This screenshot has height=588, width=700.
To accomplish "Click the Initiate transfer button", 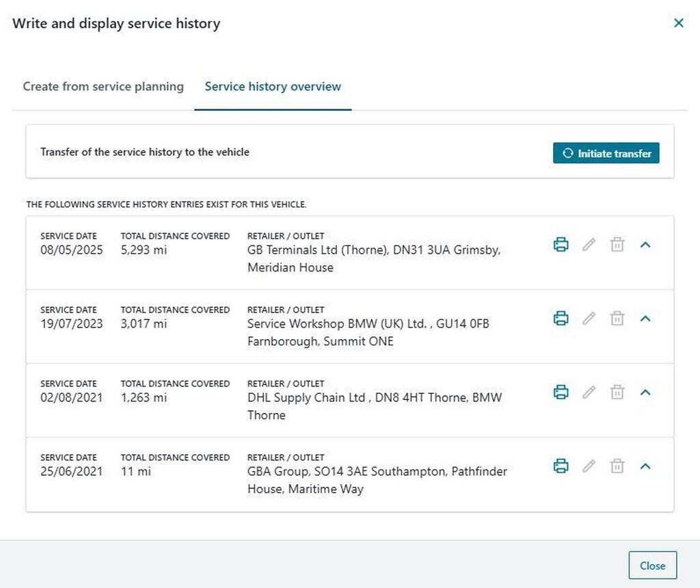I will coord(606,153).
